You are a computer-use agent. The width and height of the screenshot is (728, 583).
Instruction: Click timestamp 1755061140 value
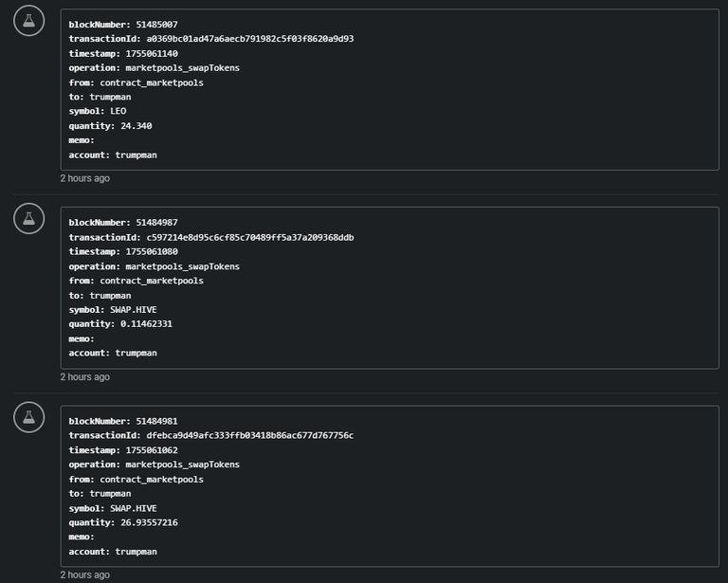(x=152, y=54)
